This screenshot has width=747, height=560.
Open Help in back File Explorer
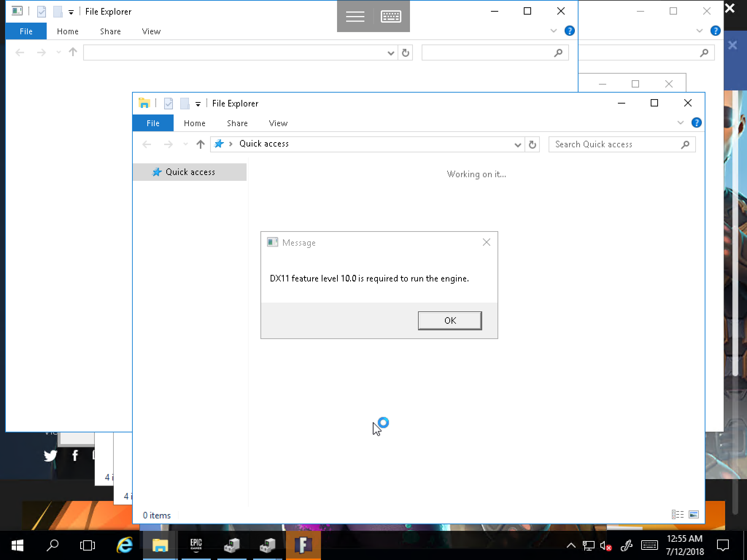point(569,31)
